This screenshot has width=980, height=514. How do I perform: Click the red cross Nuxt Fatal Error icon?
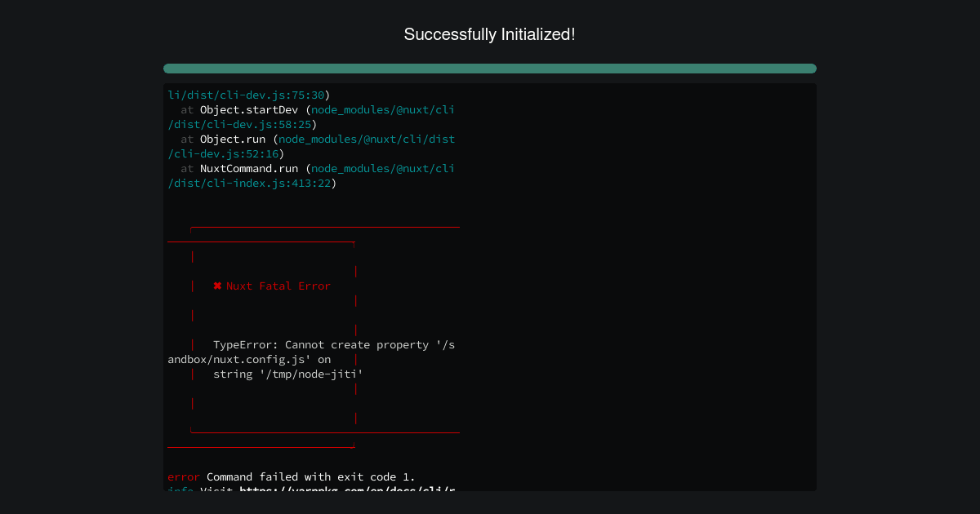[217, 286]
